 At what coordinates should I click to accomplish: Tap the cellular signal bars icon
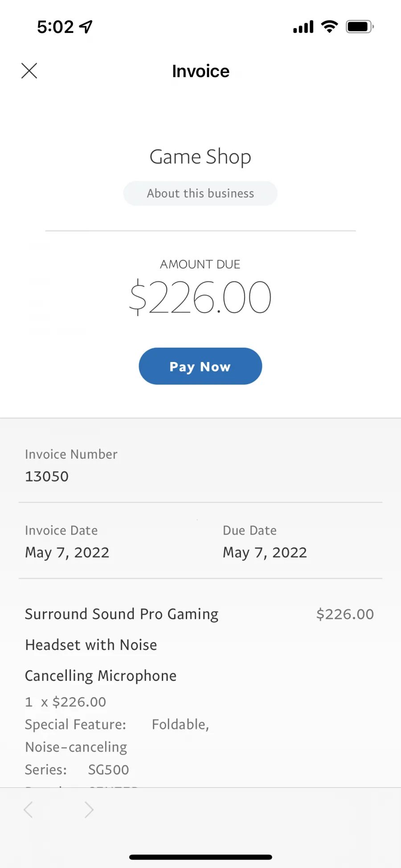(x=303, y=27)
